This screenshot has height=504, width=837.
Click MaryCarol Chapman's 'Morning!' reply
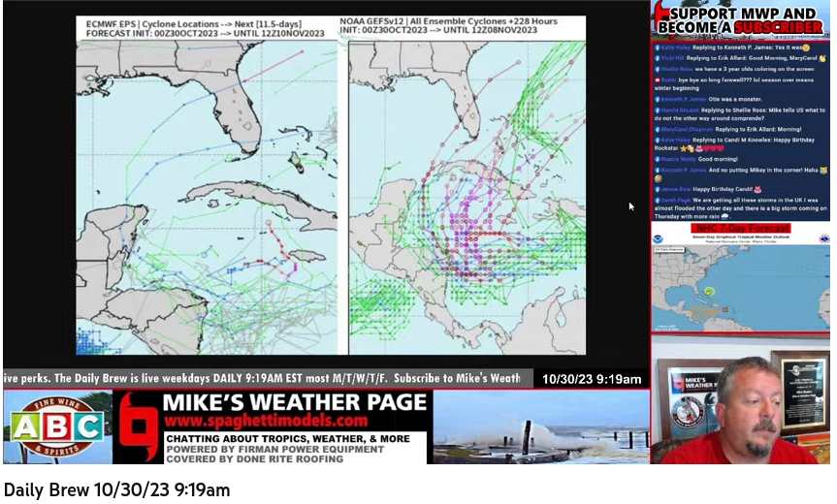click(x=730, y=129)
